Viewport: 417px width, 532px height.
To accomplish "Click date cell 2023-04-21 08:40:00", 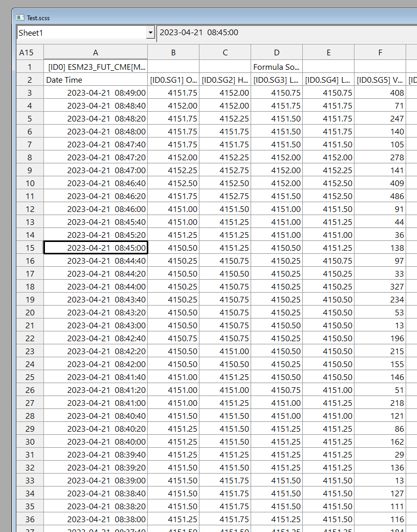I will 96,442.
